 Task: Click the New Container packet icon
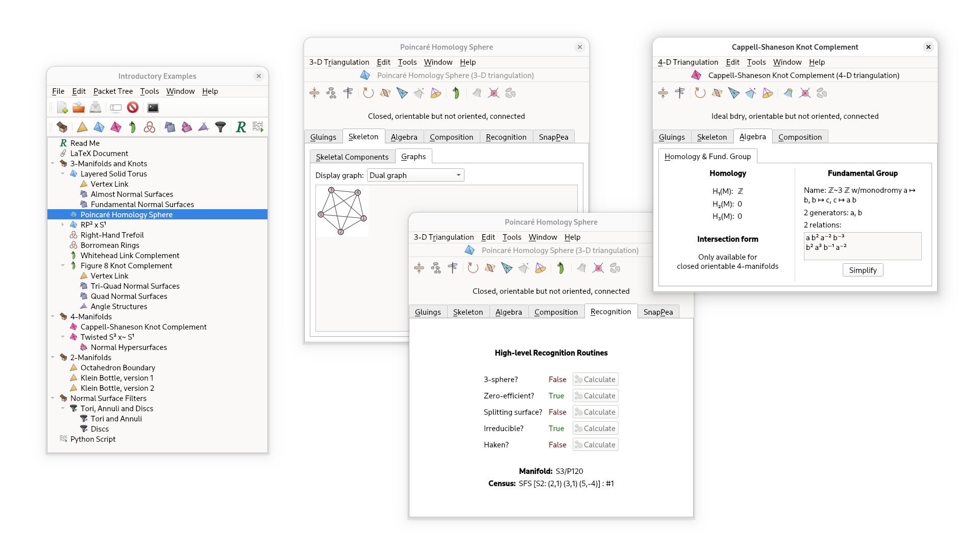[62, 127]
